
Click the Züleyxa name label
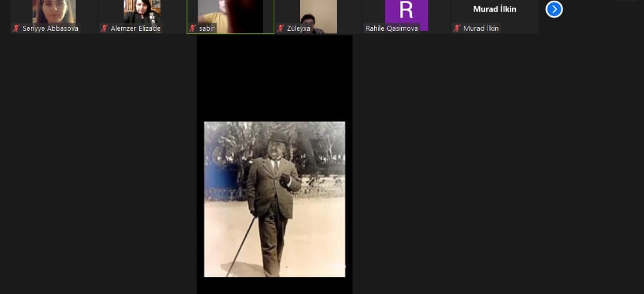[x=300, y=28]
